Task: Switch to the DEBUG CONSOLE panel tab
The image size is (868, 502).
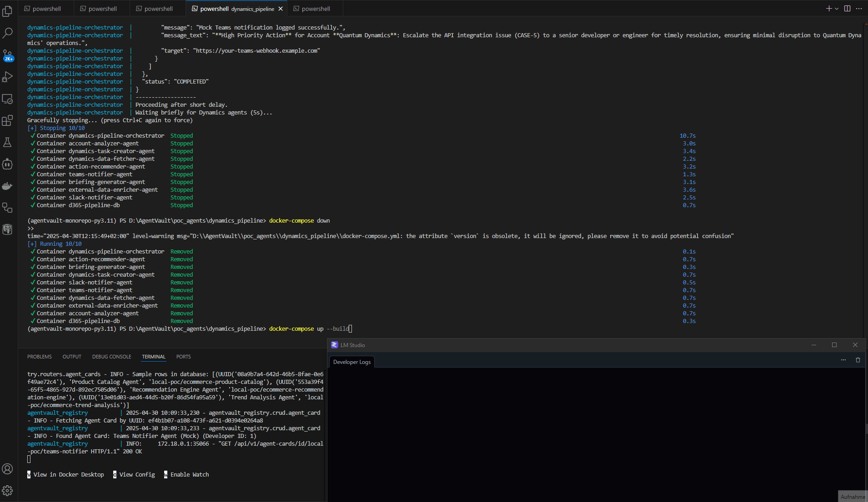Action: 111,357
